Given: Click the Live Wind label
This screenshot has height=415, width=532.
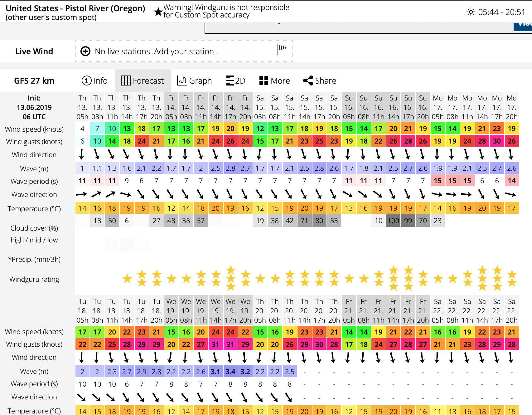Looking at the screenshot, I should click(34, 51).
